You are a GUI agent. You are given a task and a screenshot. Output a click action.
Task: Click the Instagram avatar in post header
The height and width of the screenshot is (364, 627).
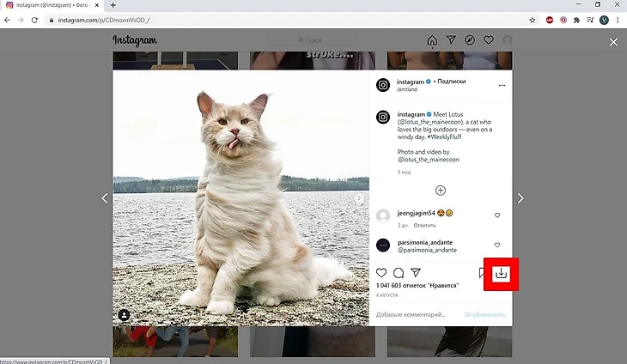(x=383, y=85)
